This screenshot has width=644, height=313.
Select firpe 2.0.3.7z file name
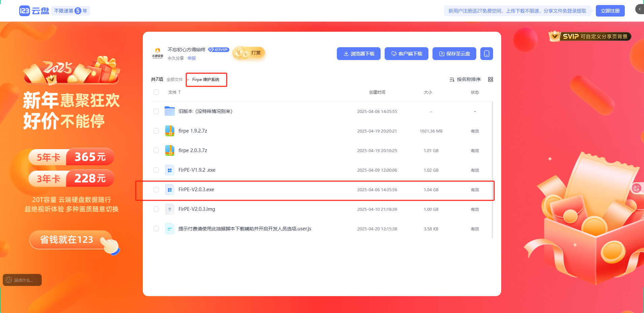point(193,150)
